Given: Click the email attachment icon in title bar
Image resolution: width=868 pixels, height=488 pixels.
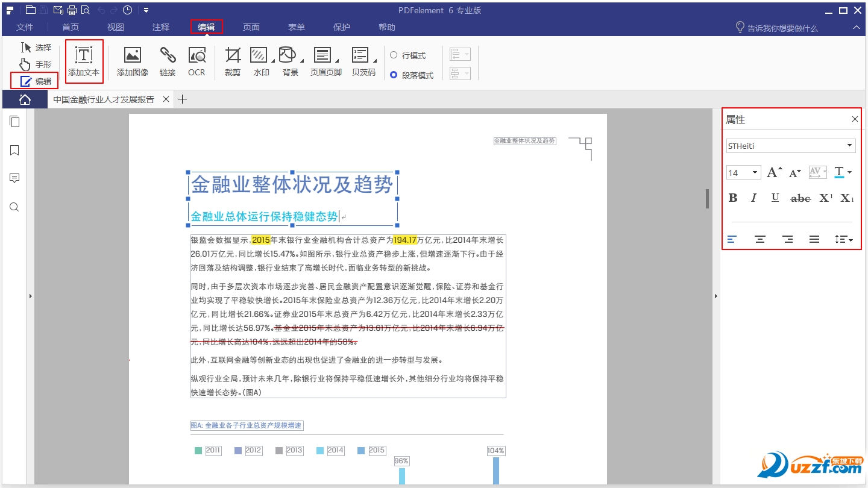Looking at the screenshot, I should 58,10.
